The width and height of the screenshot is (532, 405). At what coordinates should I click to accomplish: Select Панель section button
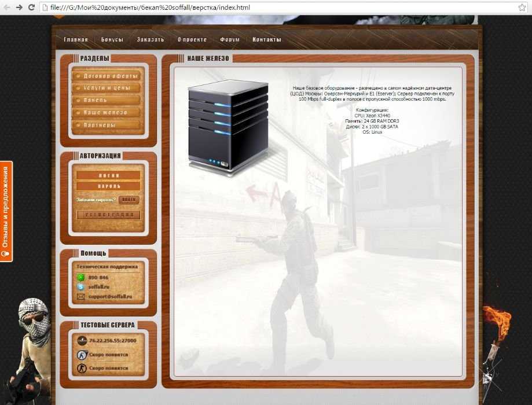(107, 100)
